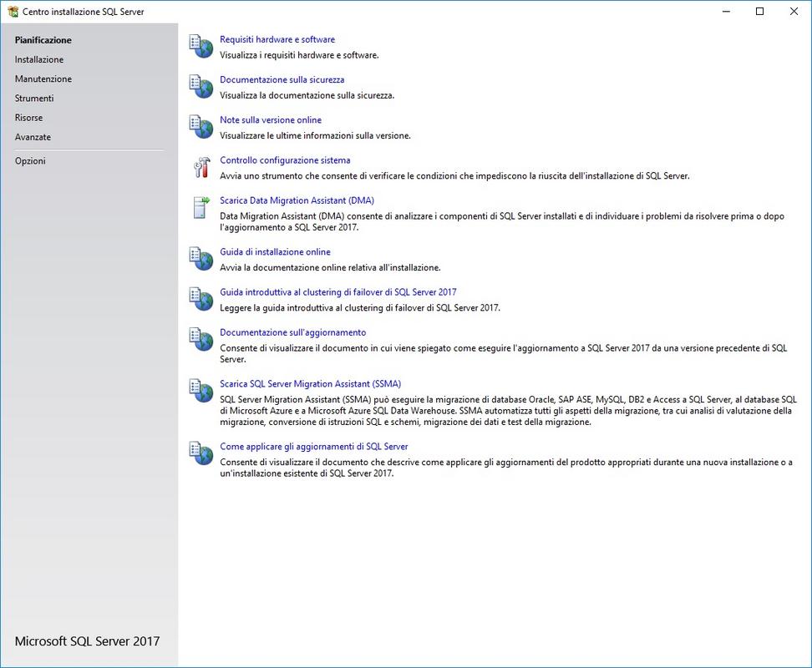Open the Risorse section
Screen dimensions: 812x668
pos(28,118)
